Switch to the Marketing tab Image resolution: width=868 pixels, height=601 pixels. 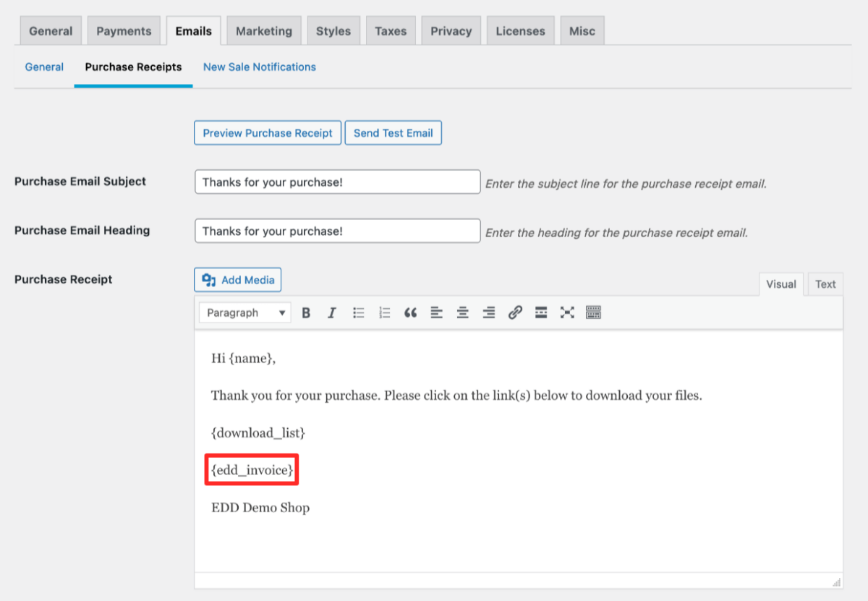(263, 30)
